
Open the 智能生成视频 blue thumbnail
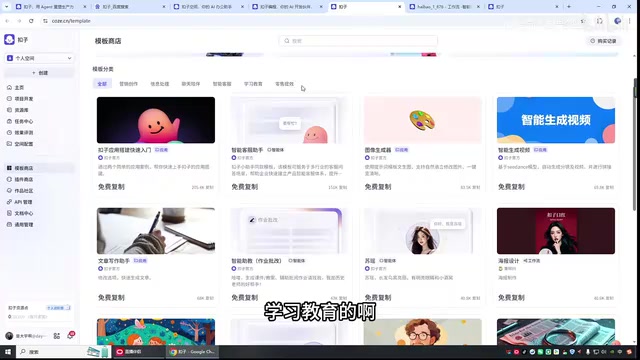pos(556,120)
